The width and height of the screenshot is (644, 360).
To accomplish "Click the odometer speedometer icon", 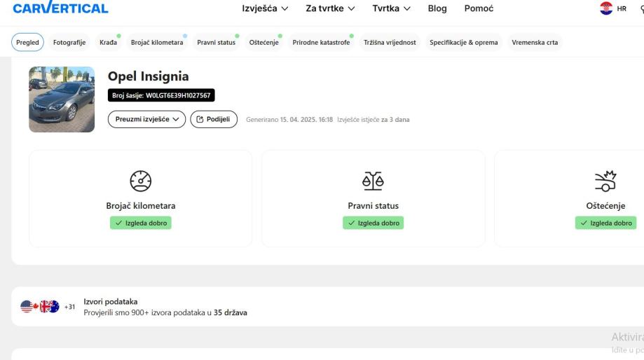I will pyautogui.click(x=140, y=181).
